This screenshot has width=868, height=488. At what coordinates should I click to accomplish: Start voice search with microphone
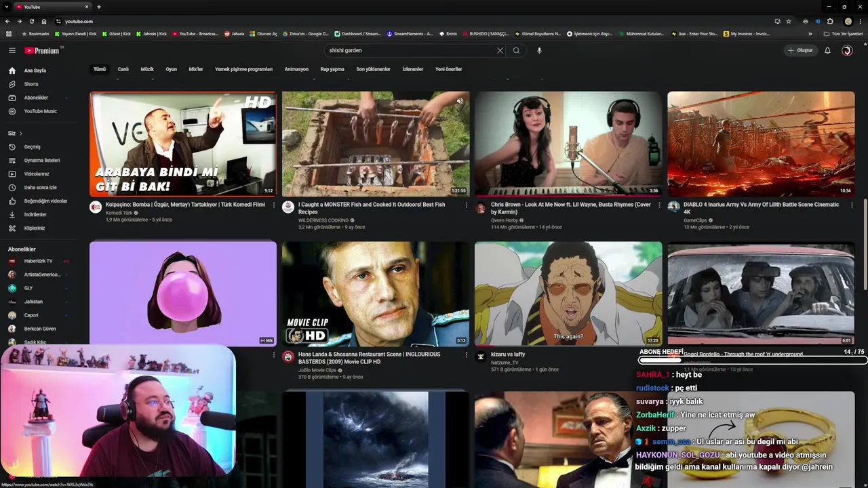539,50
